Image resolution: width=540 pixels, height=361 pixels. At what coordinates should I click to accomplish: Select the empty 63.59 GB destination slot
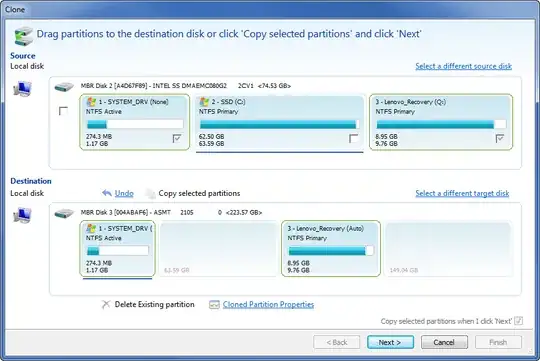point(218,248)
